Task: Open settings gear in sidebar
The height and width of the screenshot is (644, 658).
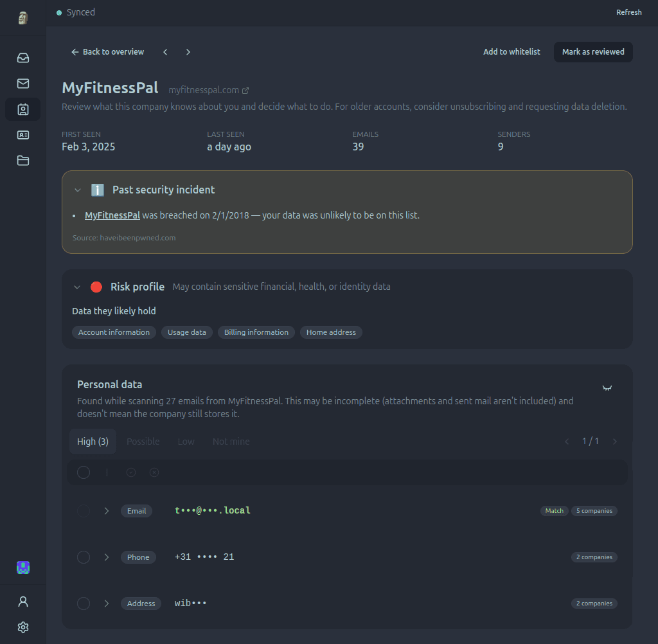Action: [x=23, y=627]
